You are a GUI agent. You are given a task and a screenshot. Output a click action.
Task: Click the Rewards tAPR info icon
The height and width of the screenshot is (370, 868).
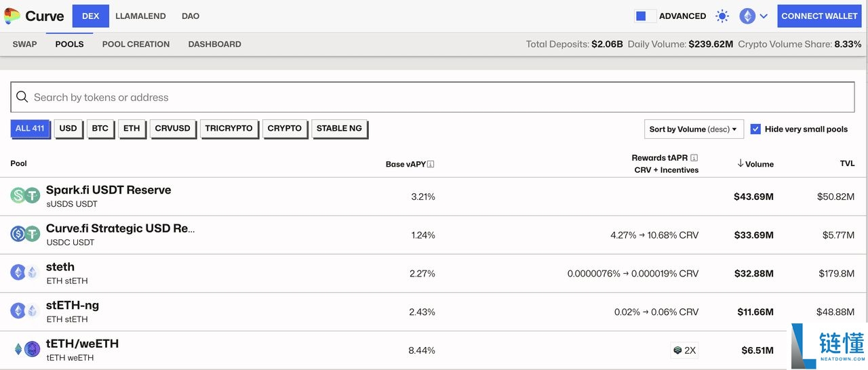point(694,158)
